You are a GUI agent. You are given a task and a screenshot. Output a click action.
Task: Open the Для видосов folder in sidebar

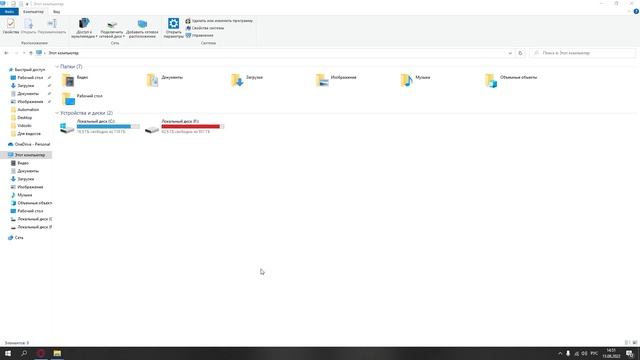26,133
